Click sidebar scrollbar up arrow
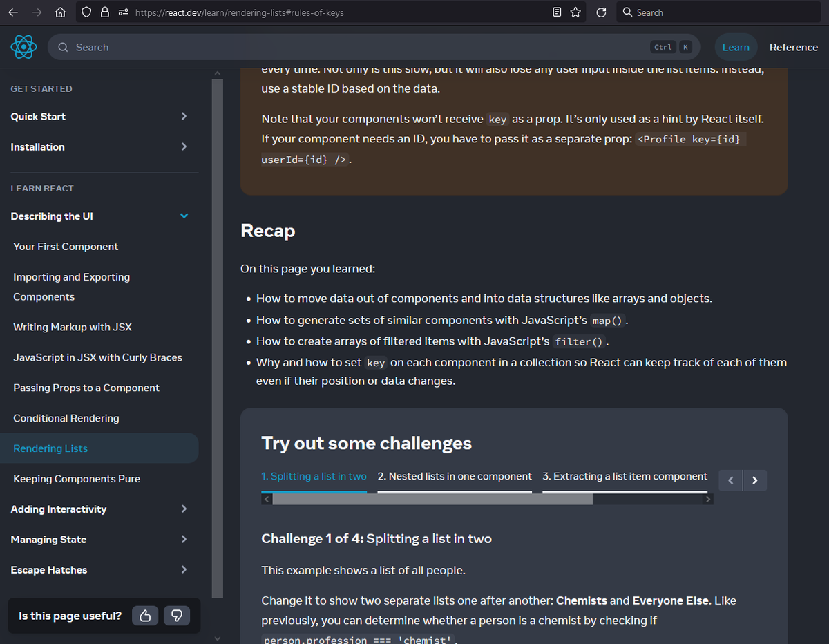 pyautogui.click(x=218, y=73)
